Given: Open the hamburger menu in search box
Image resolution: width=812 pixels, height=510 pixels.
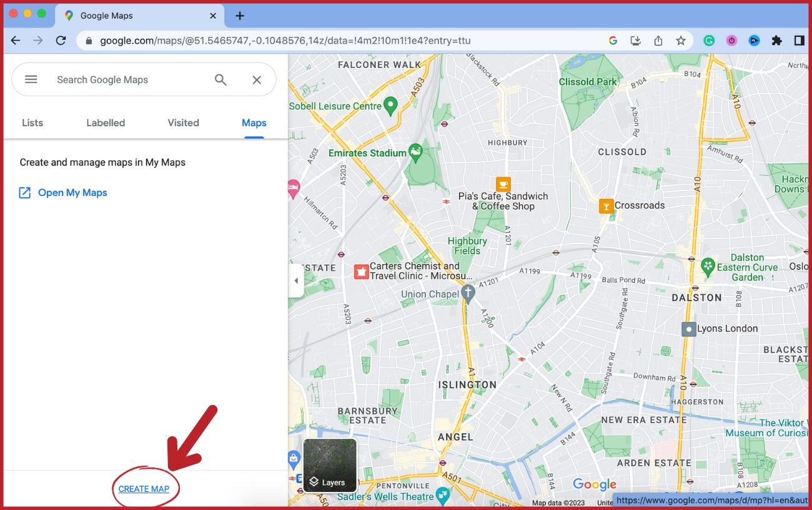Looking at the screenshot, I should pos(31,79).
